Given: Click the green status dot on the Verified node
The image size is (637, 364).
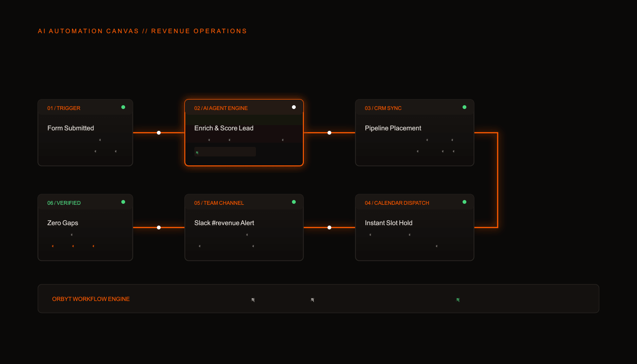Looking at the screenshot, I should click(123, 202).
